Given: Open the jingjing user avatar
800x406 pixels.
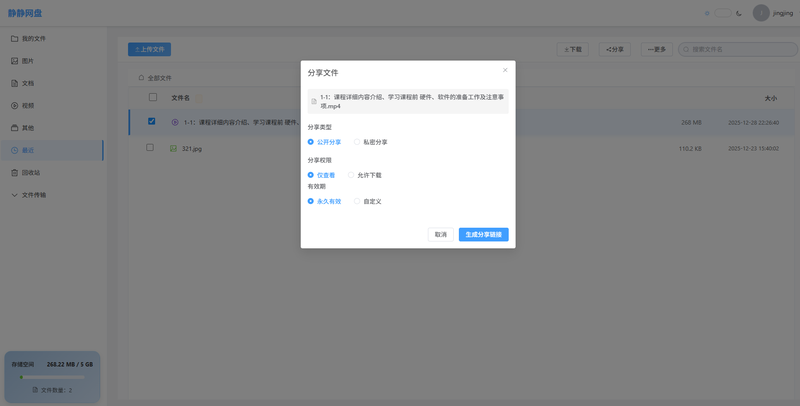Looking at the screenshot, I should tap(761, 13).
